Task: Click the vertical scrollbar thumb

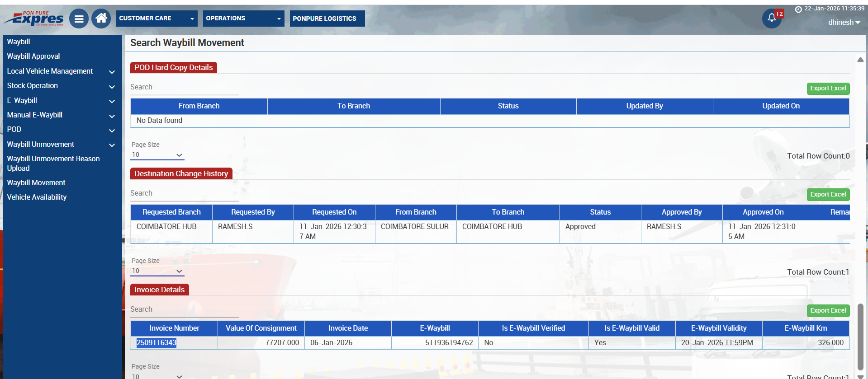Action: [x=860, y=337]
